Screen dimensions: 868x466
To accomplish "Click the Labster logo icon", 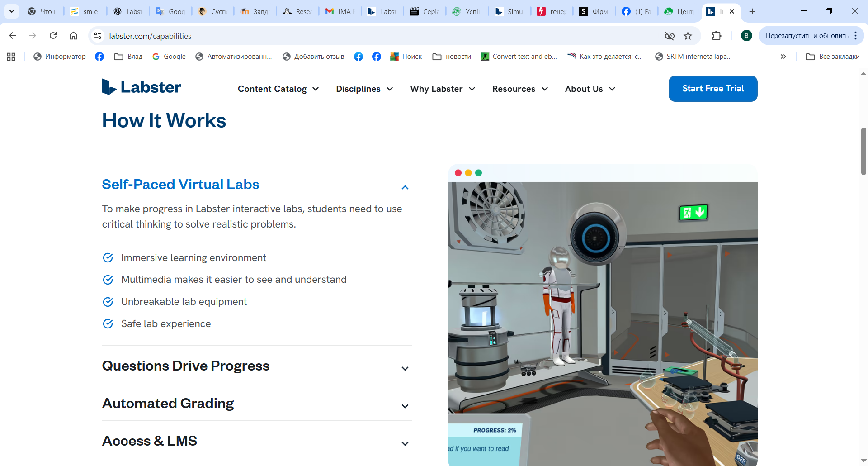I will click(109, 87).
